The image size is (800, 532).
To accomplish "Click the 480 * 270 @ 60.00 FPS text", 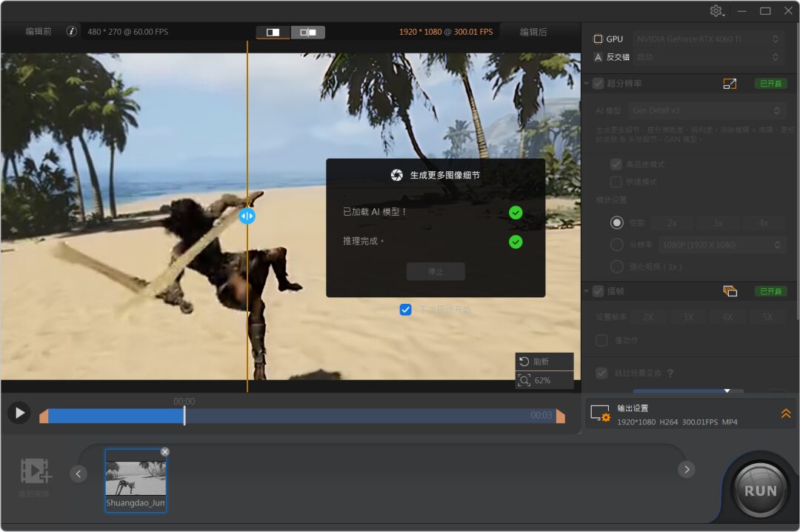I will [x=127, y=32].
